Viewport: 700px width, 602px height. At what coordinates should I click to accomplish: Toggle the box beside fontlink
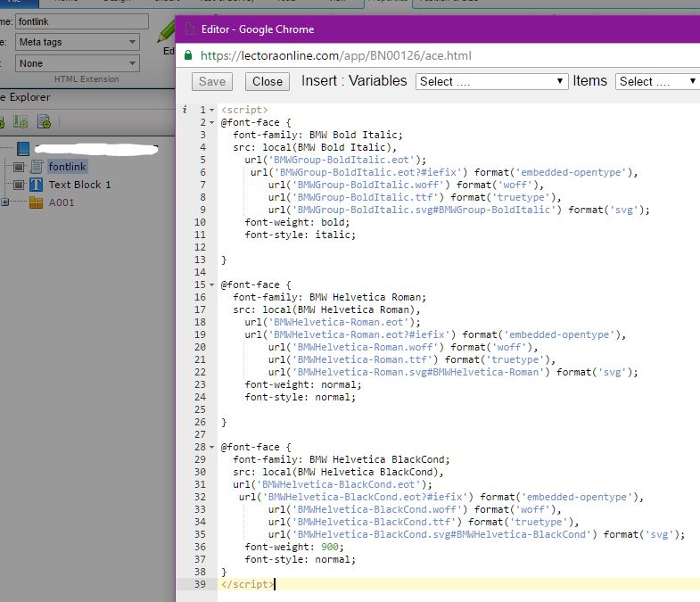click(19, 167)
